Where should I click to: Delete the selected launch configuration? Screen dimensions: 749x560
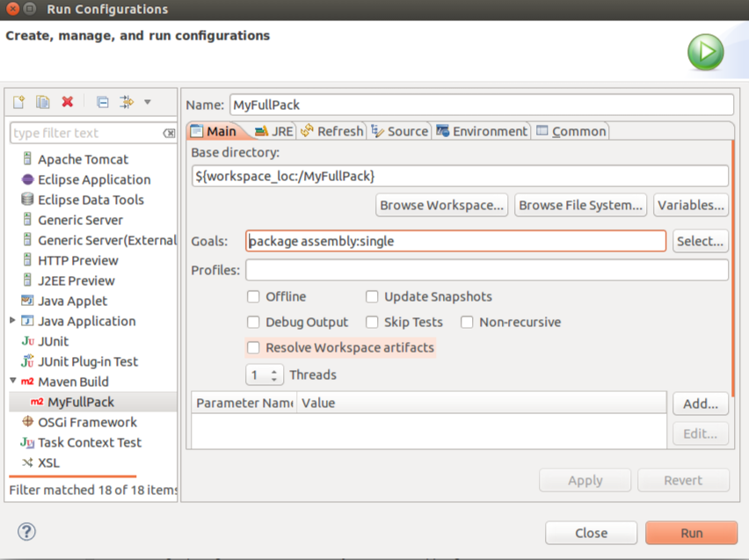[67, 102]
